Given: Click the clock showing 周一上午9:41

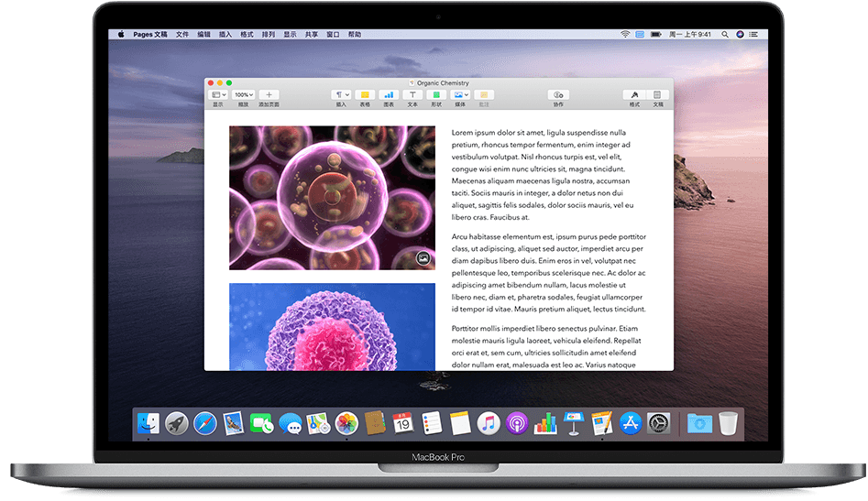Looking at the screenshot, I should [x=690, y=34].
